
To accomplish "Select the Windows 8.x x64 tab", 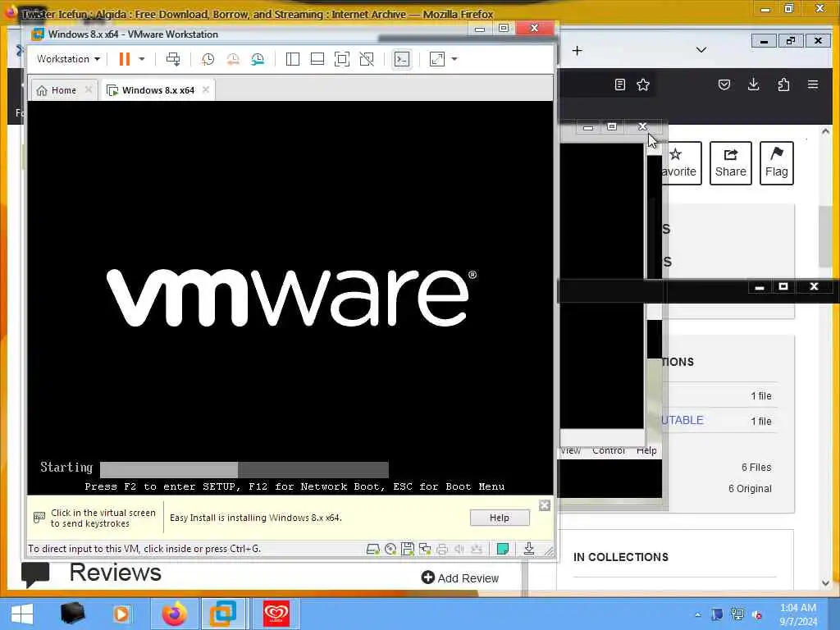I will (x=151, y=90).
